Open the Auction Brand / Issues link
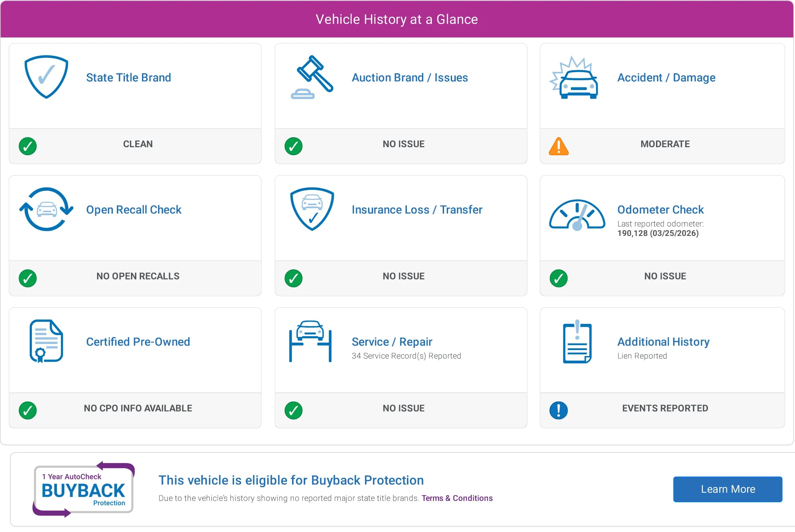Screen dimensions: 795x532 tap(410, 78)
